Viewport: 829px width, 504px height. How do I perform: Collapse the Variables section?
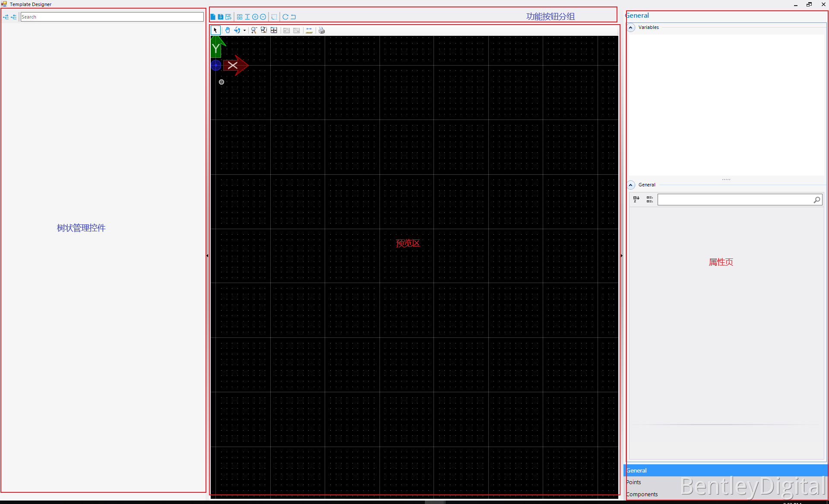(631, 28)
